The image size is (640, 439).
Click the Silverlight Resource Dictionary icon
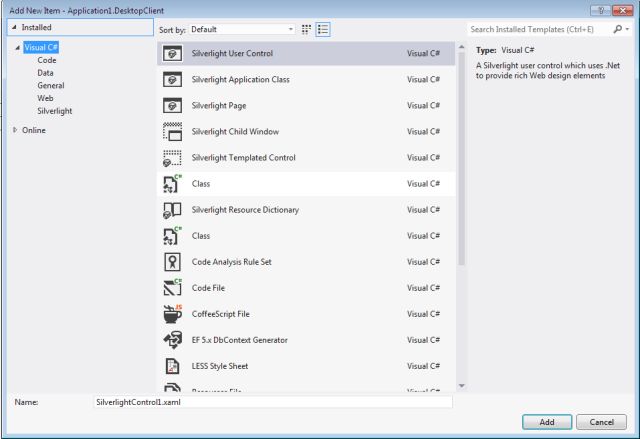(172, 210)
